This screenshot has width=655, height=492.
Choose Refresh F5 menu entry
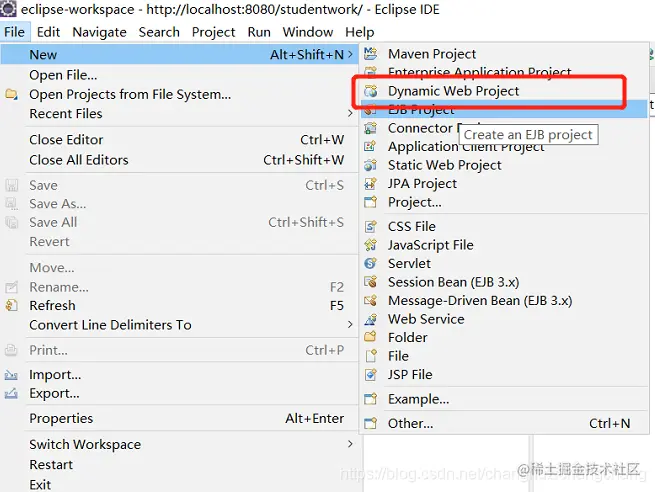point(180,305)
